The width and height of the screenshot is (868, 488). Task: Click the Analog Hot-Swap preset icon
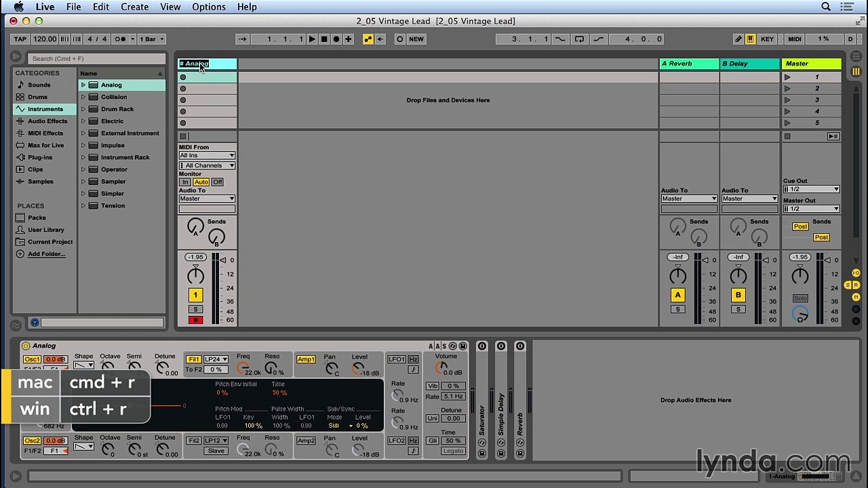[x=453, y=346]
